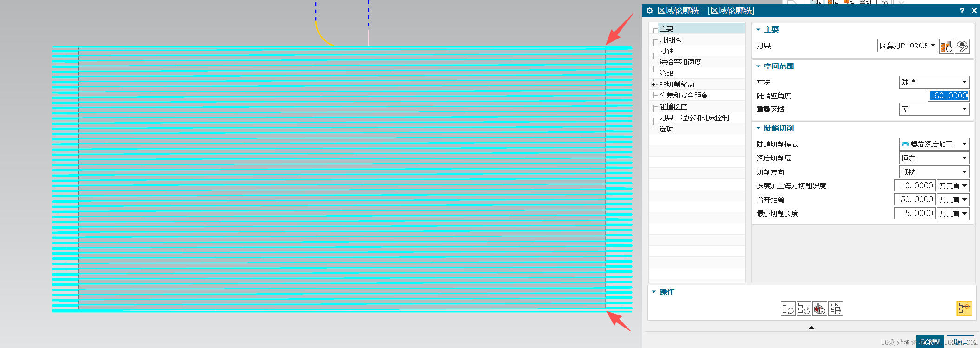Click the Verify tool path icon
Image resolution: width=980 pixels, height=348 pixels.
pyautogui.click(x=820, y=309)
